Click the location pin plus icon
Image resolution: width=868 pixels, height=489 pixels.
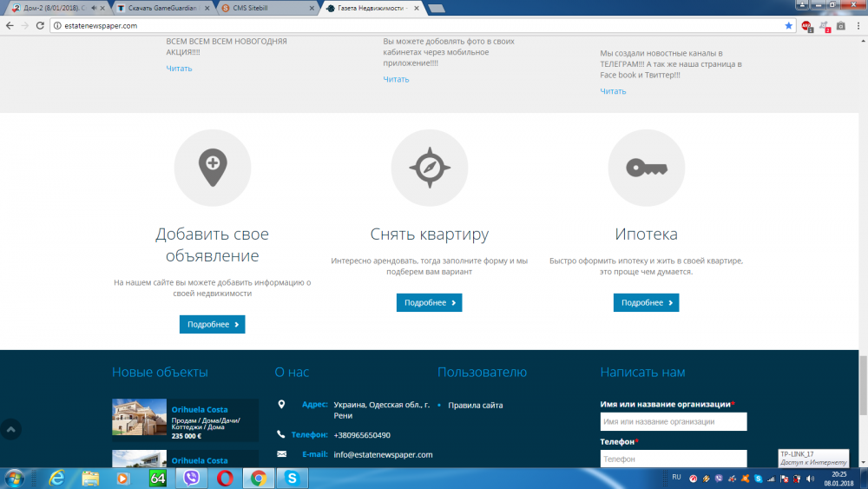(x=212, y=168)
